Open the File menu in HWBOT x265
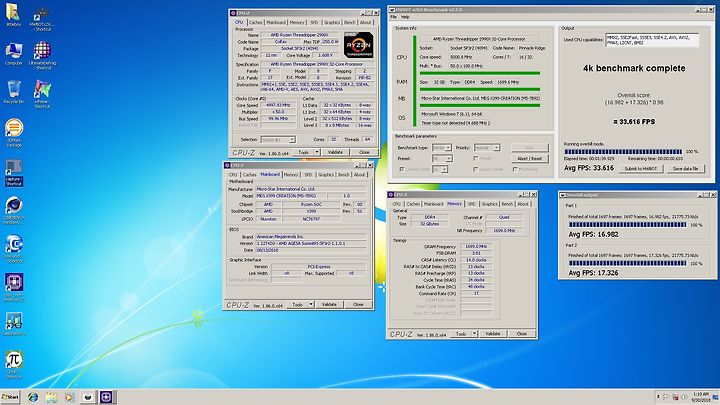Image resolution: width=720 pixels, height=405 pixels. (394, 17)
